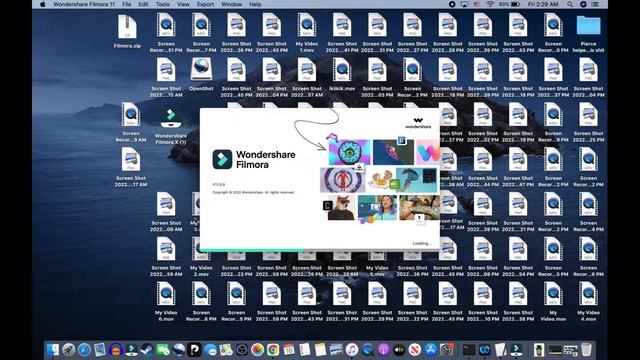The image size is (640, 360).
Task: Open the View menu
Action: pyautogui.click(x=183, y=4)
